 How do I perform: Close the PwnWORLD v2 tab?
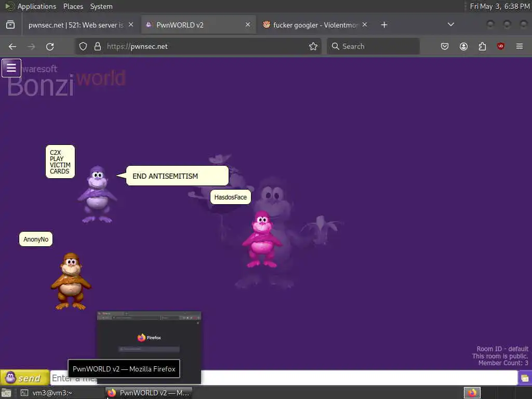[248, 25]
